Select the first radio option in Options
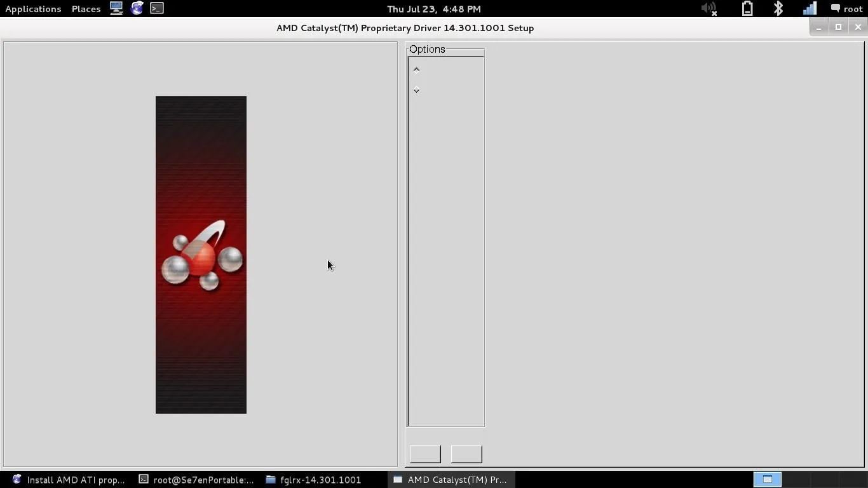 tap(416, 70)
